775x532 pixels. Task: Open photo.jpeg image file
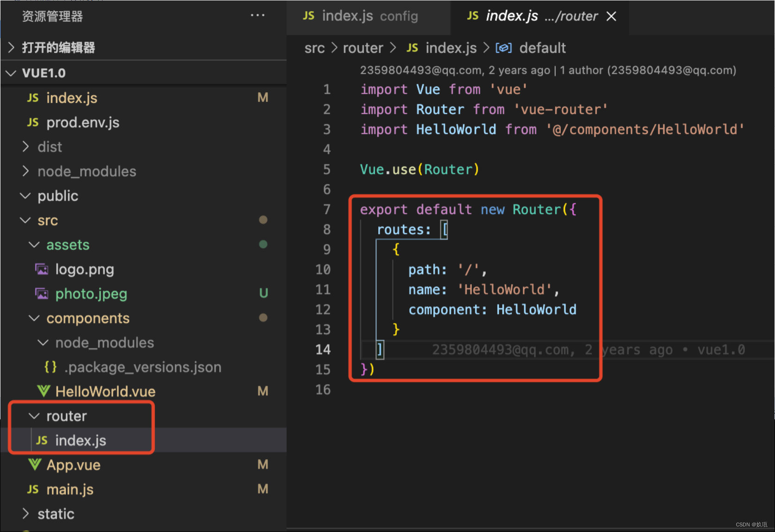[x=144, y=294]
